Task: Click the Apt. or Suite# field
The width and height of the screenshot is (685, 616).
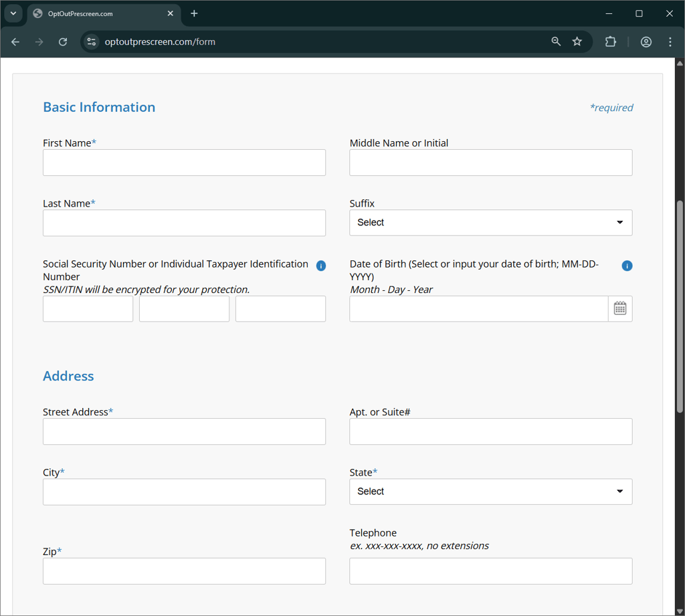Action: coord(491,431)
